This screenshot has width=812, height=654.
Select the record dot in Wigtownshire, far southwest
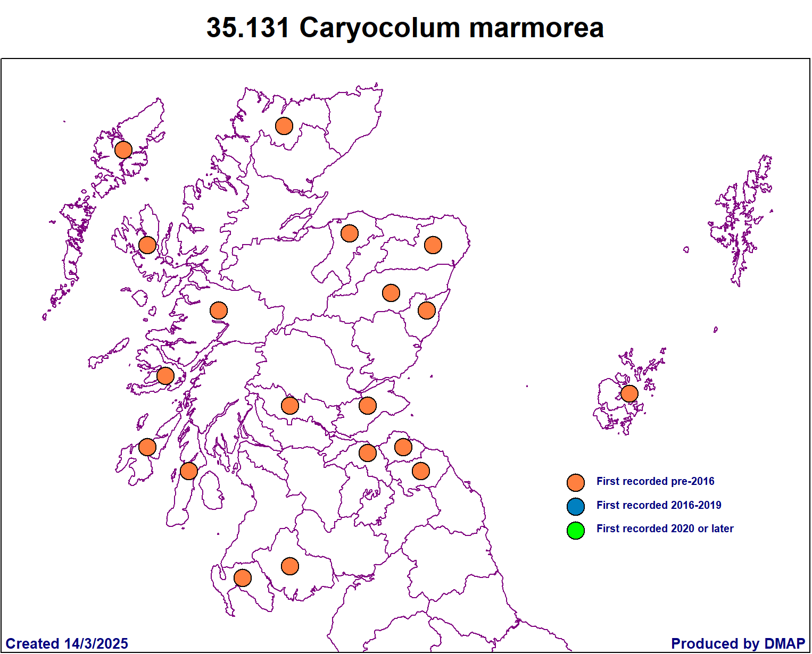point(243,578)
